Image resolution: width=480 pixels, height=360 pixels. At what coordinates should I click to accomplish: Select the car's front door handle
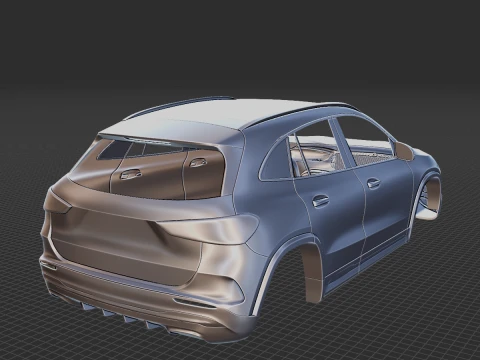point(374,183)
